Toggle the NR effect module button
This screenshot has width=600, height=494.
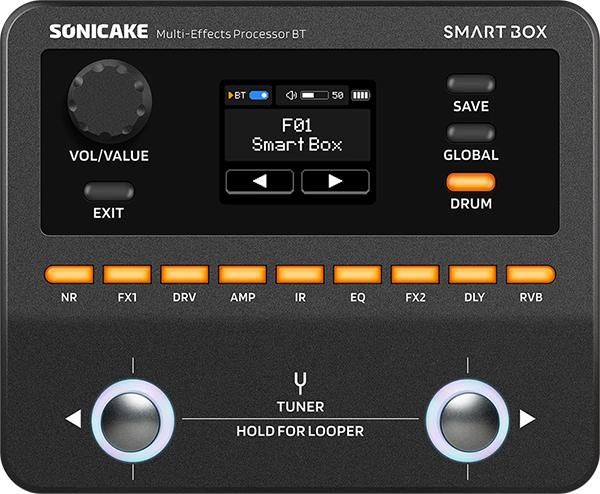[69, 274]
